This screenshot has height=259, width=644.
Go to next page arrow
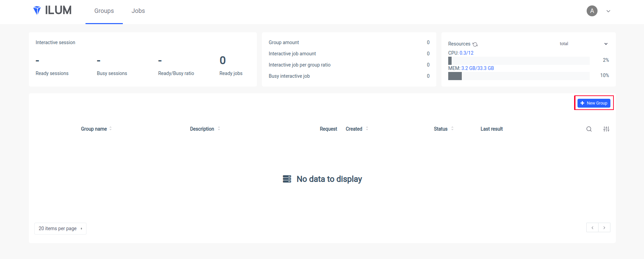[x=604, y=227]
